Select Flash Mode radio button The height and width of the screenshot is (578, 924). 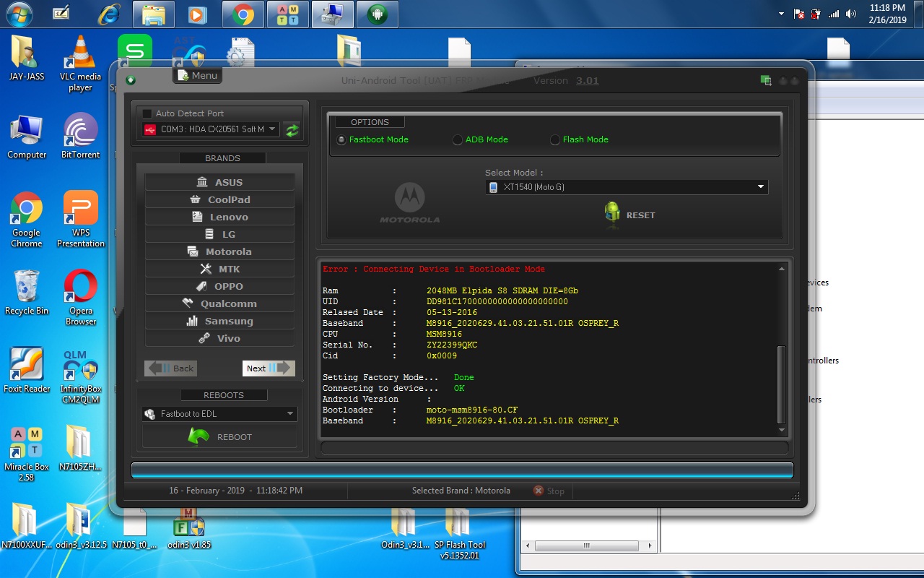click(555, 139)
